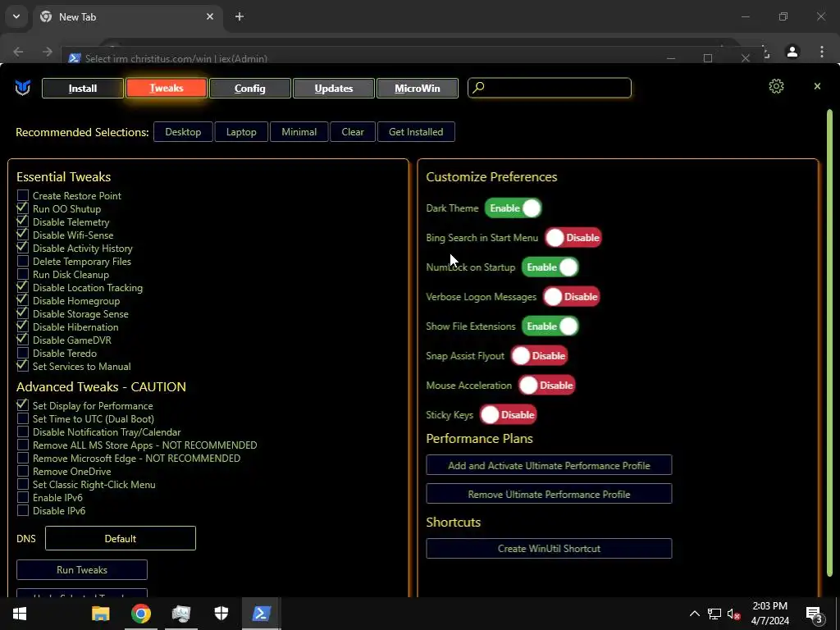
Task: Open the notification center icon
Action: (814, 614)
